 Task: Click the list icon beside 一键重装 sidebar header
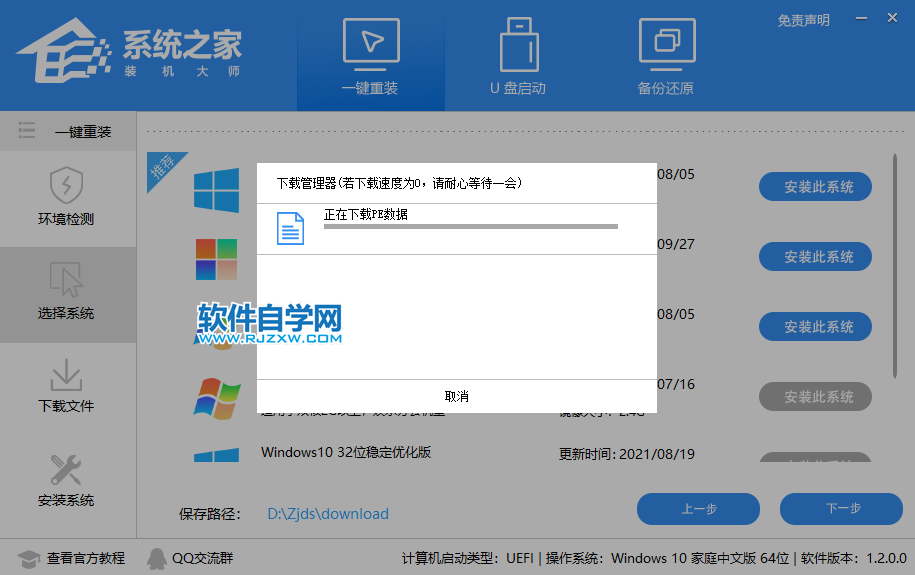[x=27, y=130]
